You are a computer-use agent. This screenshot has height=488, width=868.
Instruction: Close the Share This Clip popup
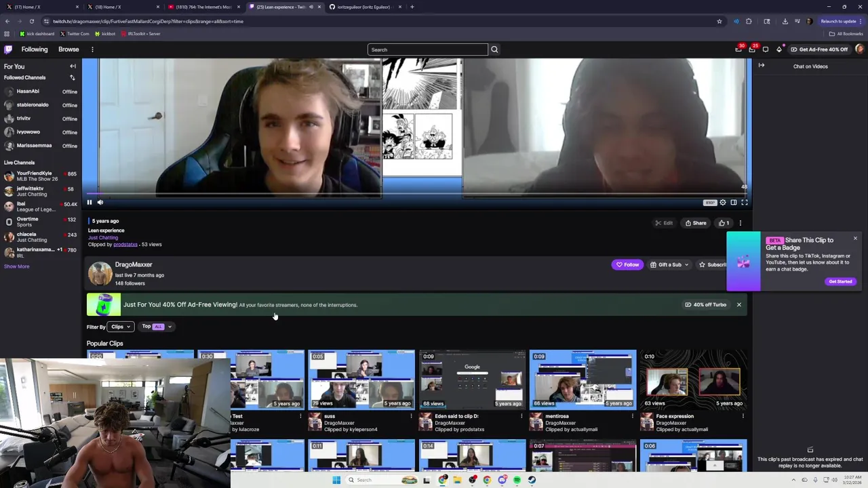[855, 239]
